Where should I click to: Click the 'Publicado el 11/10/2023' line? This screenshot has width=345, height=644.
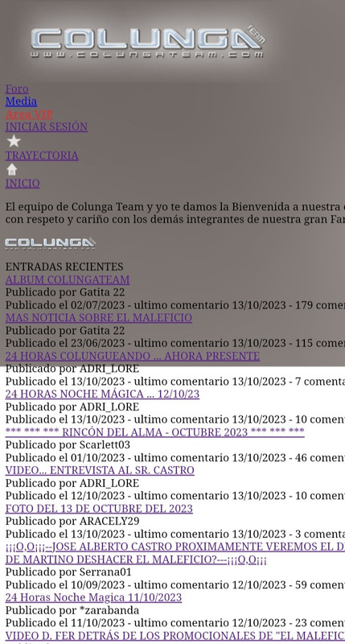pos(175,622)
